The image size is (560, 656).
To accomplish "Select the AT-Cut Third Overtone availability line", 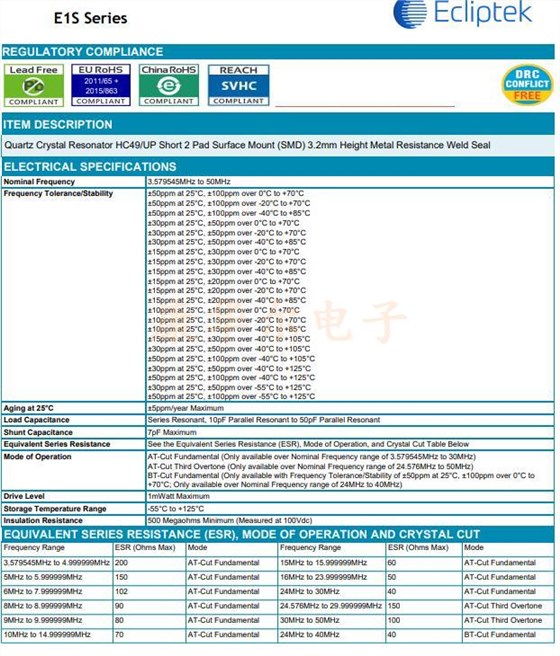I will [310, 466].
